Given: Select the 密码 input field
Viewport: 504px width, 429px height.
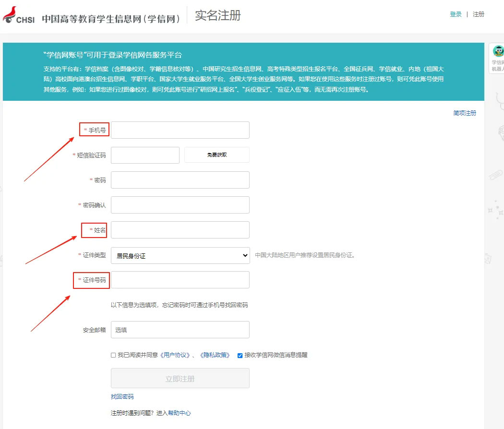Looking at the screenshot, I should [180, 180].
